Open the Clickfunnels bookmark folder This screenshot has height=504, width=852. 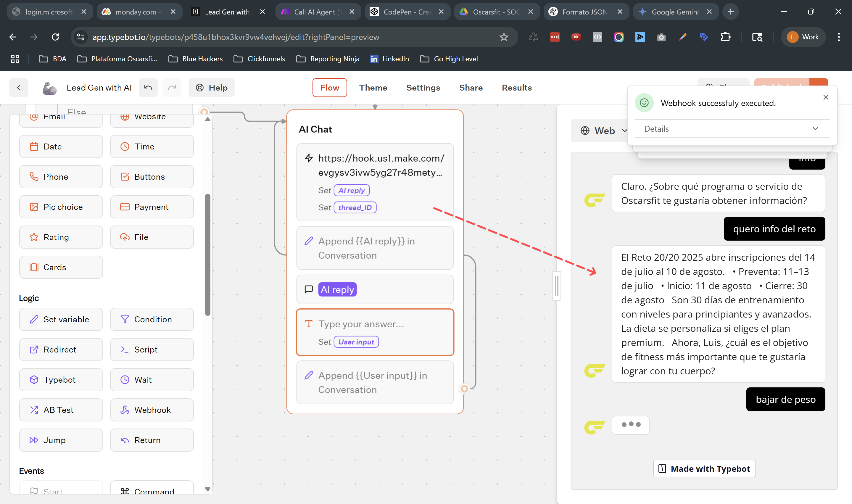pos(260,59)
